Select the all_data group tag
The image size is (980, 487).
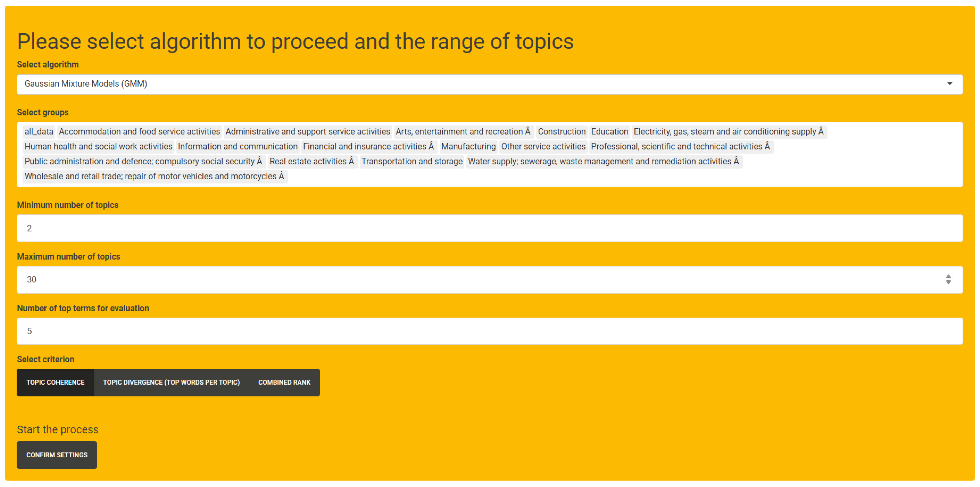click(x=39, y=132)
